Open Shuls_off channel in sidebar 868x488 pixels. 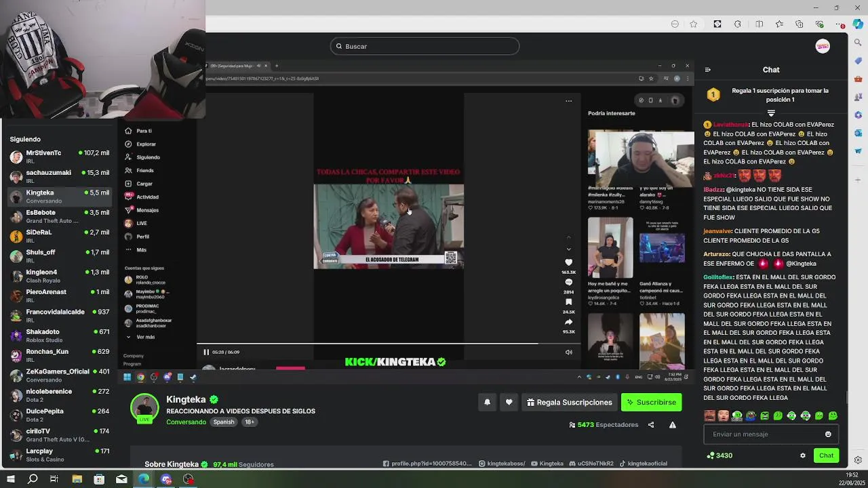59,256
